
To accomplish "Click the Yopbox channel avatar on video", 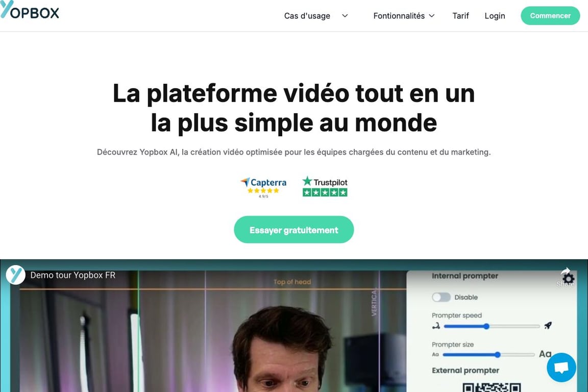I will pyautogui.click(x=15, y=275).
